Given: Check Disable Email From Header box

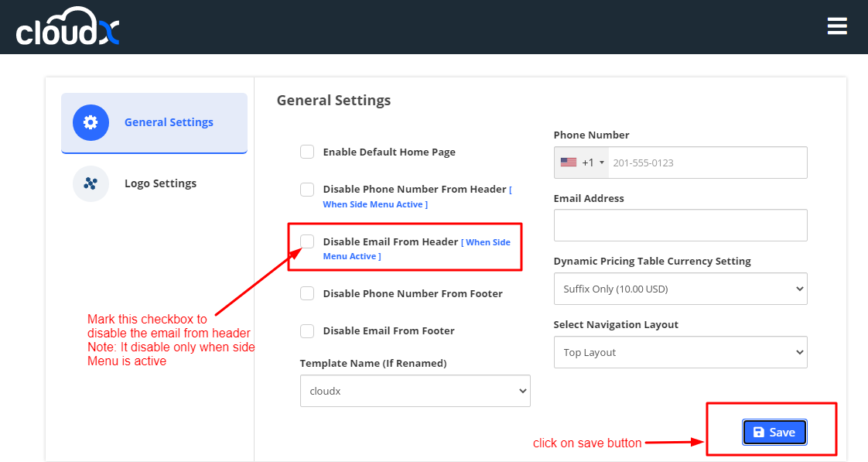Looking at the screenshot, I should [x=307, y=241].
